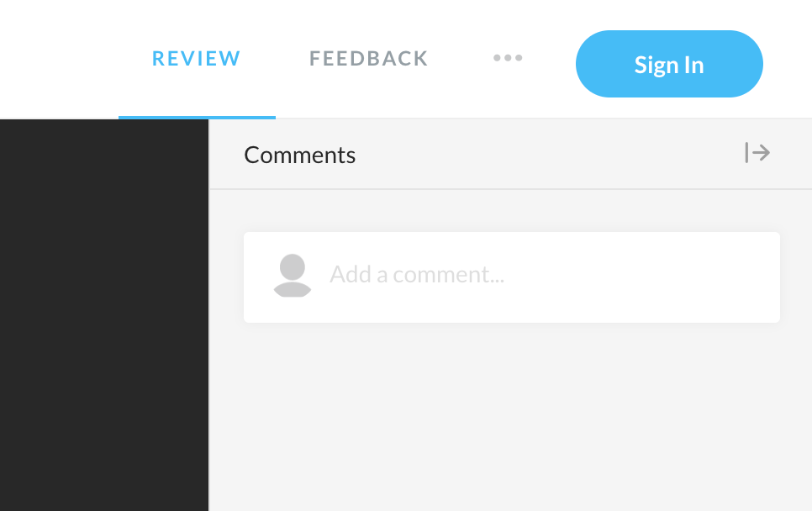Click the head of the avatar silhouette
Image resolution: width=812 pixels, height=511 pixels.
click(x=292, y=266)
